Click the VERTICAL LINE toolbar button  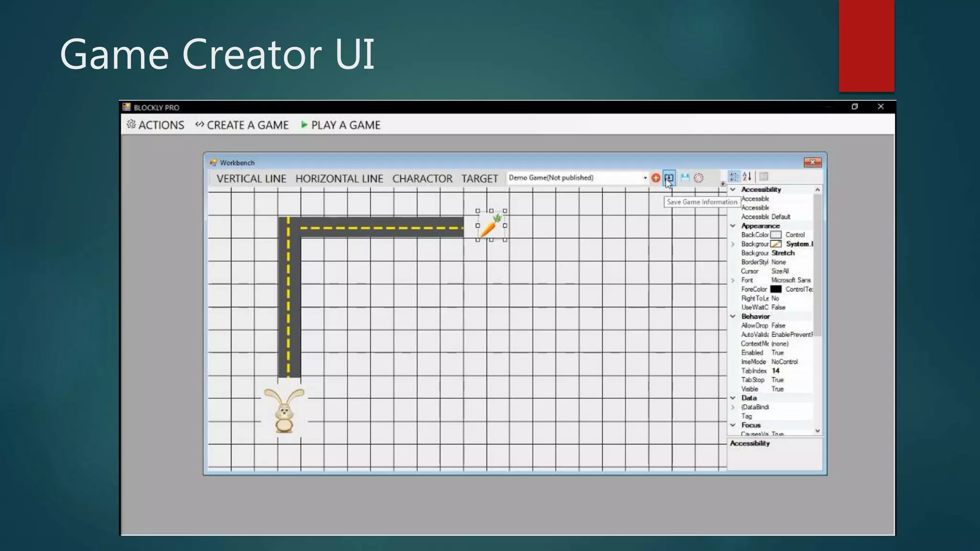(251, 178)
